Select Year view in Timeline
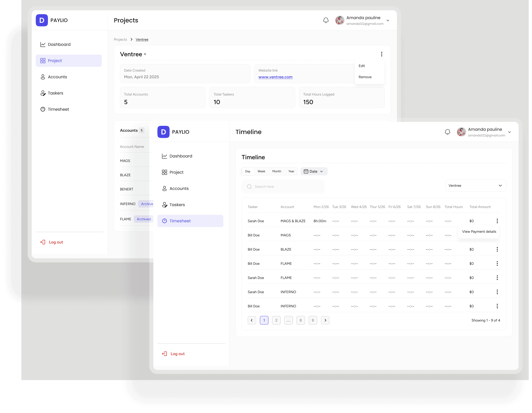Screen dimensions: 532x413 (x=291, y=171)
